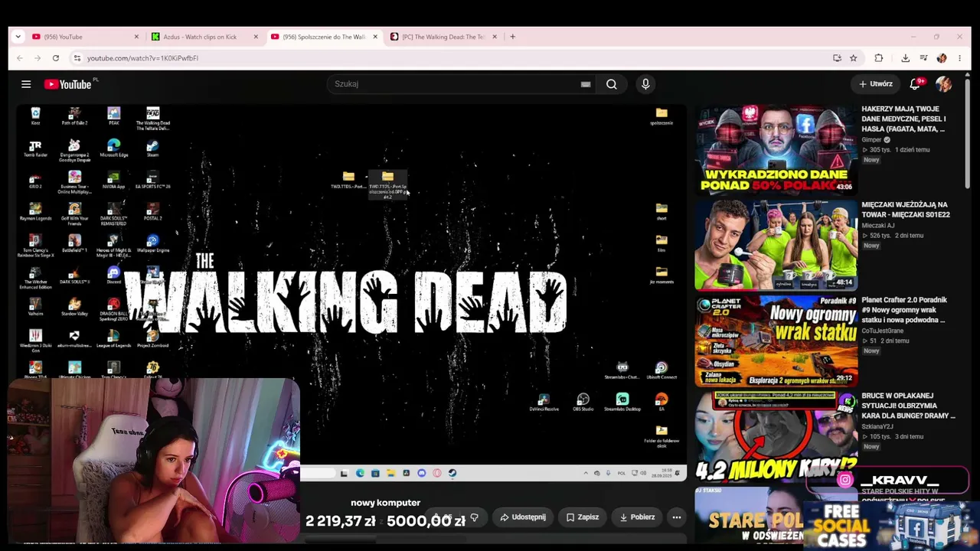Open the YouTube guide hamburger menu
This screenshot has height=551, width=980.
click(x=26, y=84)
